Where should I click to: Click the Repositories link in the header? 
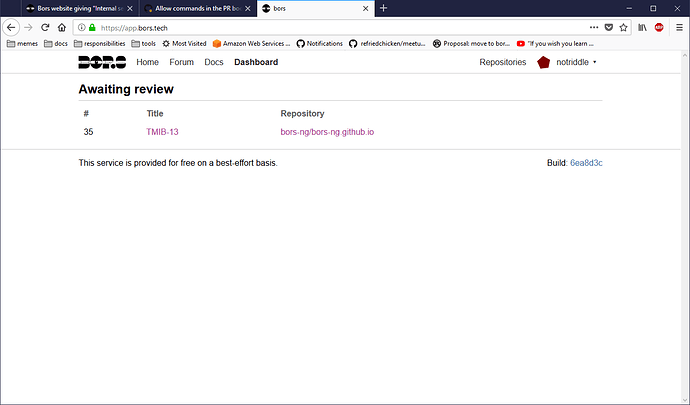[x=502, y=62]
